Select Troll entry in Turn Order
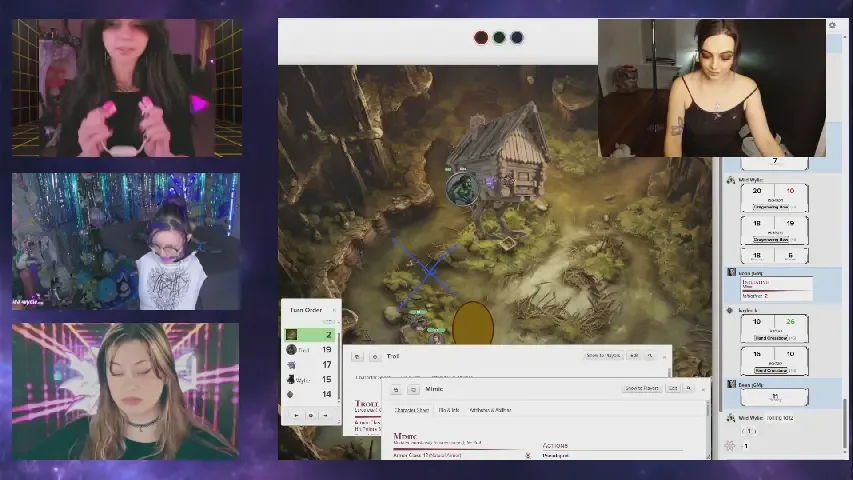This screenshot has width=853, height=480. point(310,350)
